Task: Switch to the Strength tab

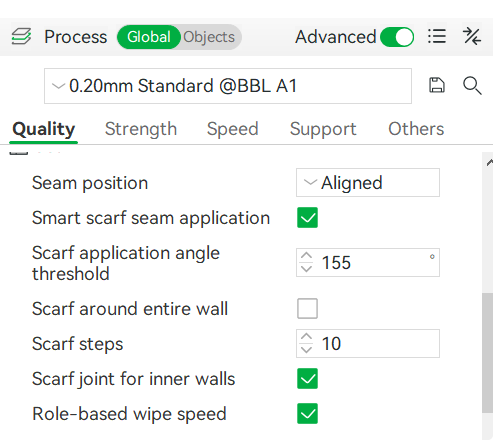Action: click(141, 129)
